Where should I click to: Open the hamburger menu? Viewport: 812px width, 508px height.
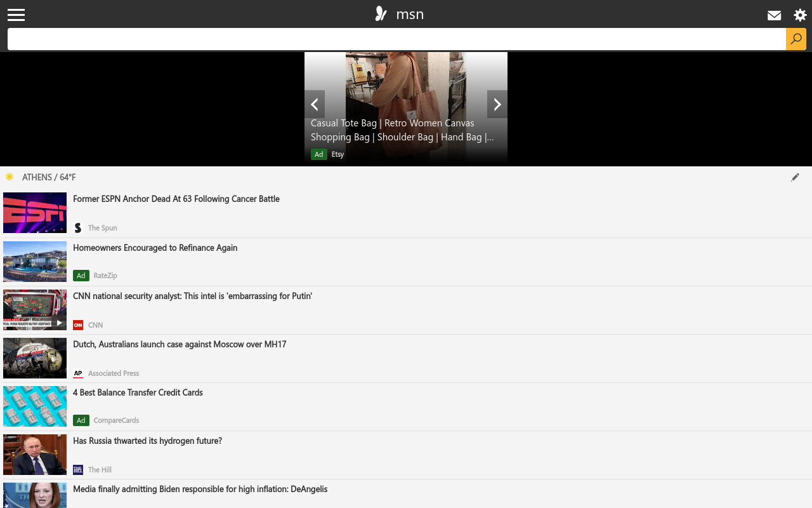(16, 15)
